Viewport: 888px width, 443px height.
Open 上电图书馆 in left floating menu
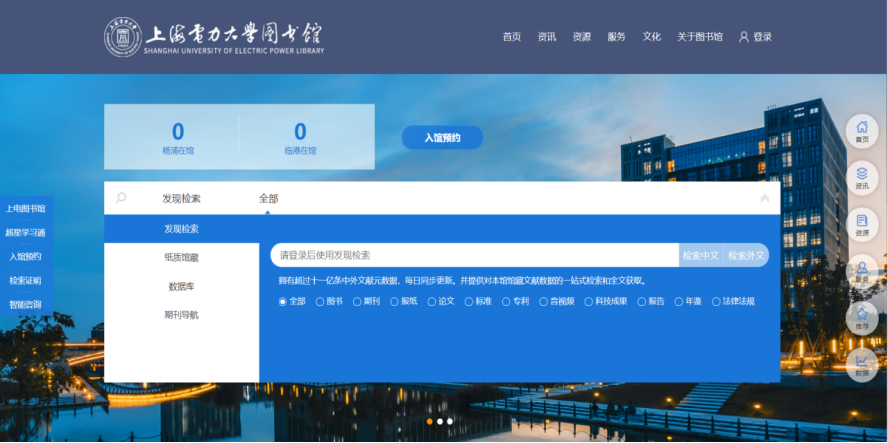(25, 208)
